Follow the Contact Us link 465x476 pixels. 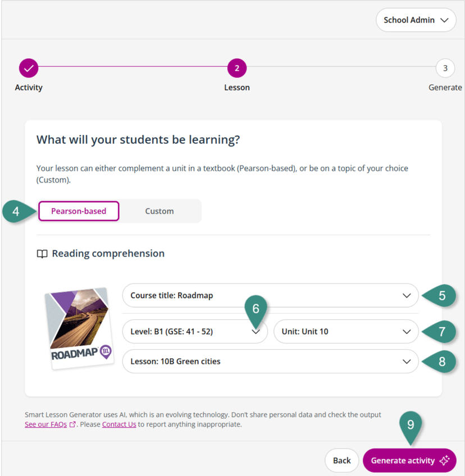119,424
